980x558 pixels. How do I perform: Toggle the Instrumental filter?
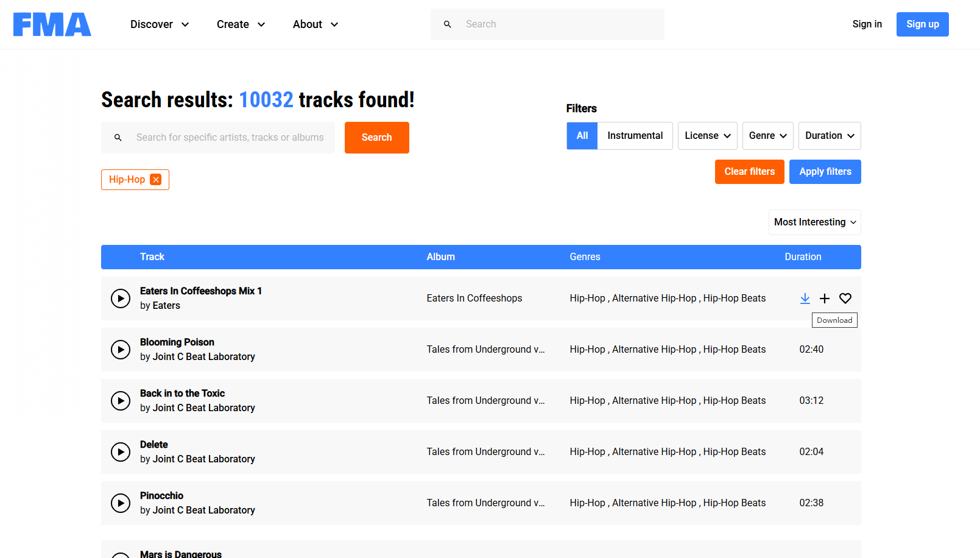click(635, 136)
